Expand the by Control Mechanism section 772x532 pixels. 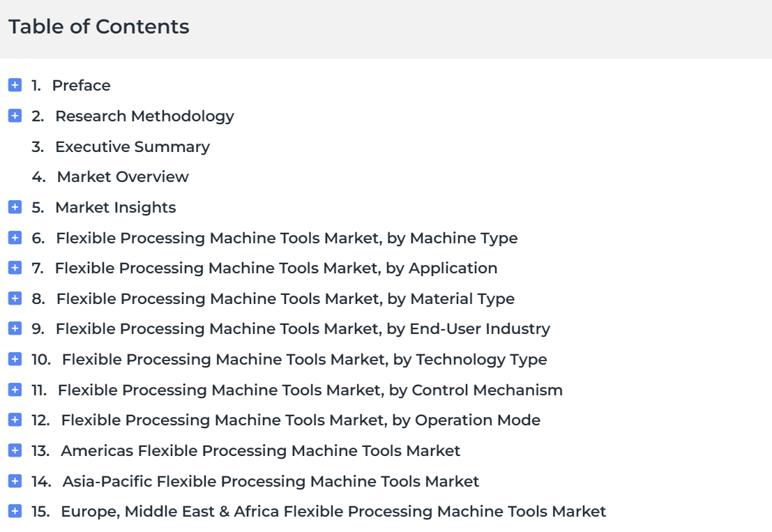point(15,390)
